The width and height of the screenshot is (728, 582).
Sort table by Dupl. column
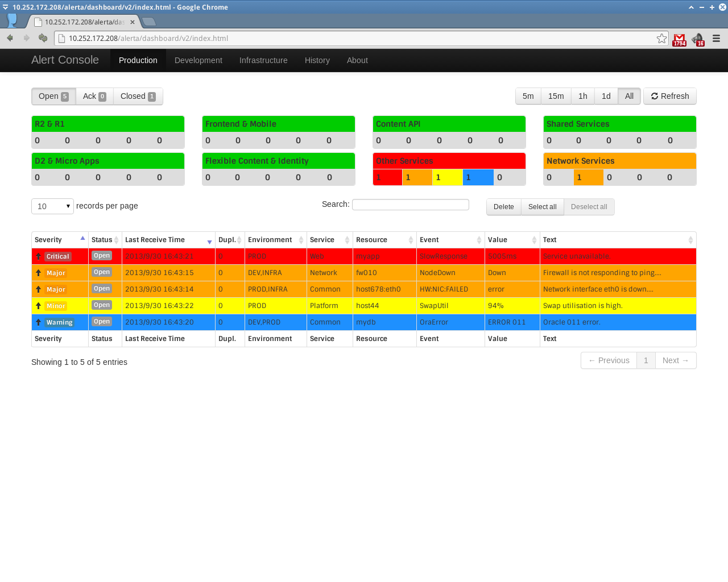[x=230, y=240]
